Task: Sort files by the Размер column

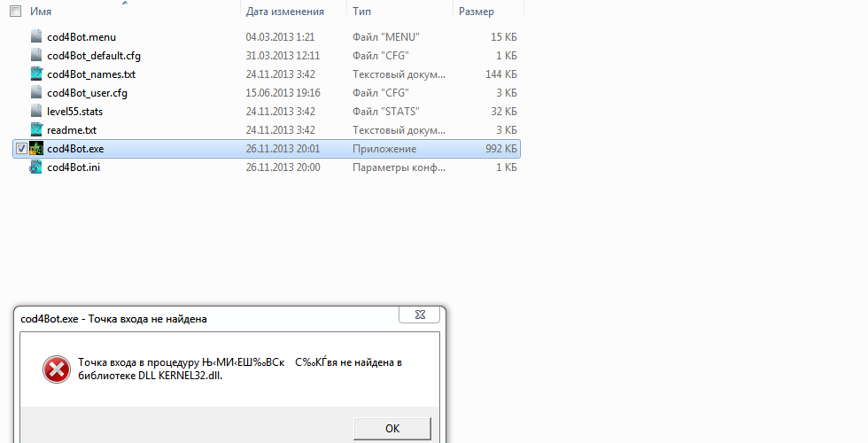Action: [x=477, y=11]
